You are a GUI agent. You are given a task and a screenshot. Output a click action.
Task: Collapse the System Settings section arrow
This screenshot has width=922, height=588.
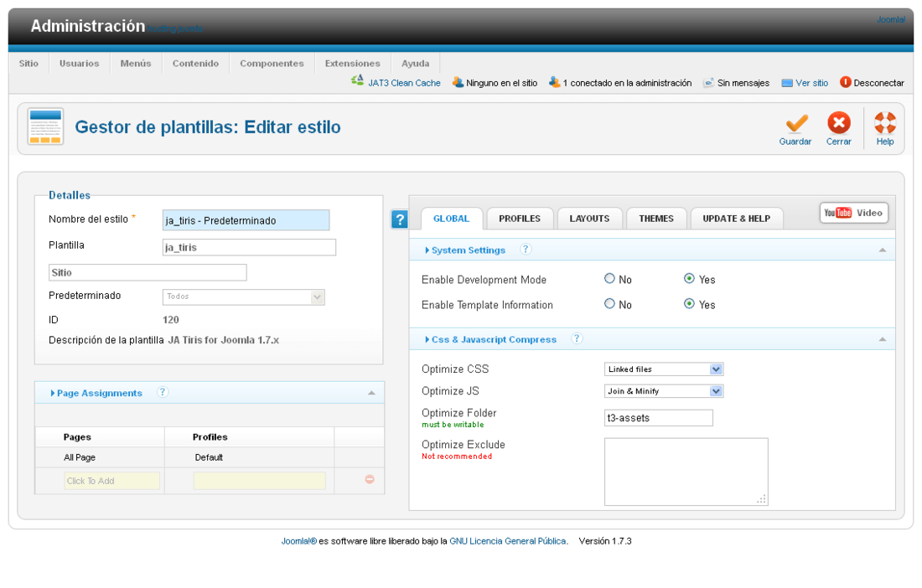[x=883, y=250]
